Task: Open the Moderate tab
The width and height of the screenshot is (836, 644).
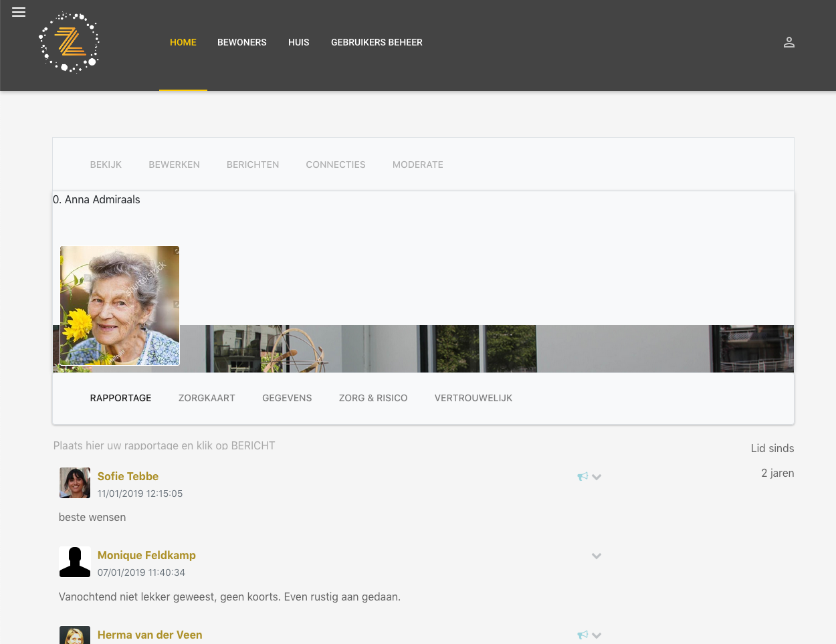Action: coord(418,165)
